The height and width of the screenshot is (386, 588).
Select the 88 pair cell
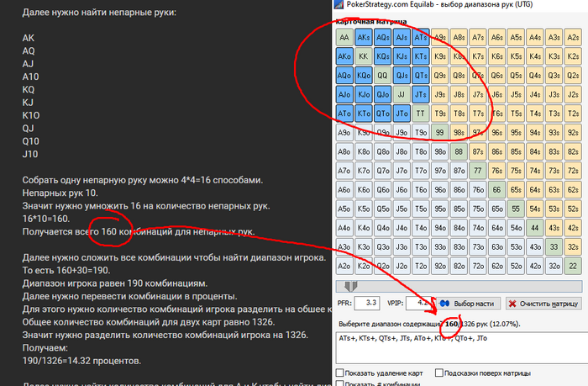459,151
